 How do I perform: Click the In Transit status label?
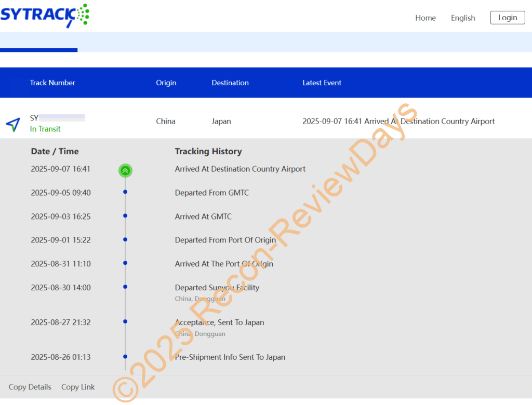[x=45, y=129]
